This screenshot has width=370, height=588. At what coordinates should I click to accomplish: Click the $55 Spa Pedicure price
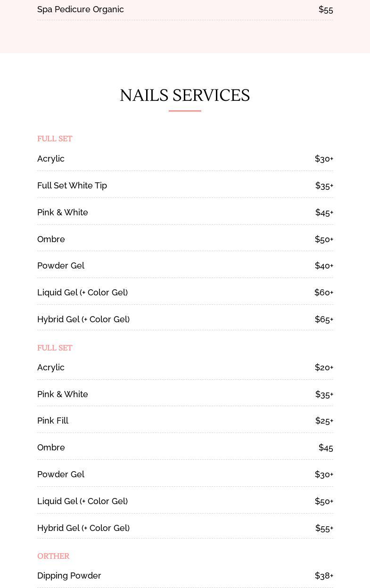[326, 9]
